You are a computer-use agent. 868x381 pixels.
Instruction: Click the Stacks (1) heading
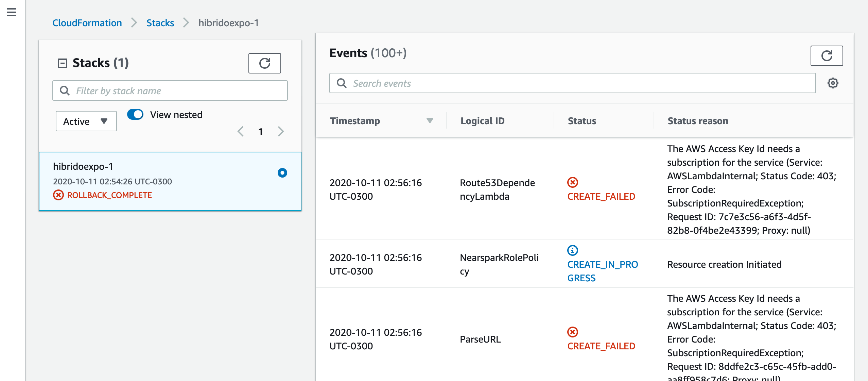[x=101, y=63]
